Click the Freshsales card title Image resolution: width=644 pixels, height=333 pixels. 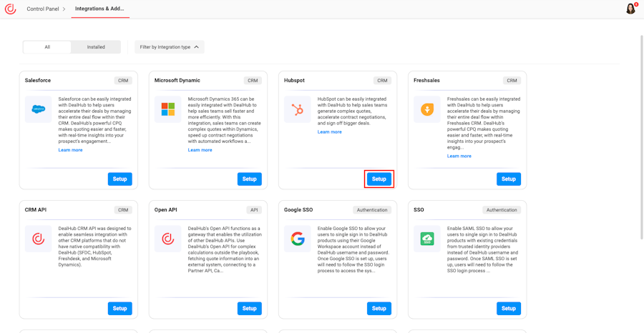[426, 80]
